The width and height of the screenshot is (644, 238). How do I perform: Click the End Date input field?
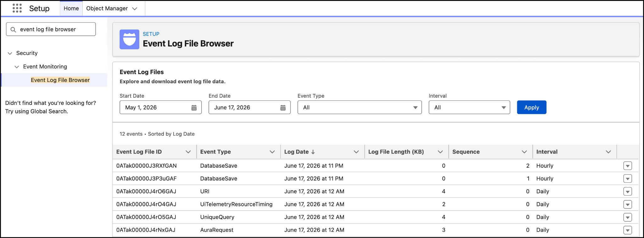coord(249,107)
